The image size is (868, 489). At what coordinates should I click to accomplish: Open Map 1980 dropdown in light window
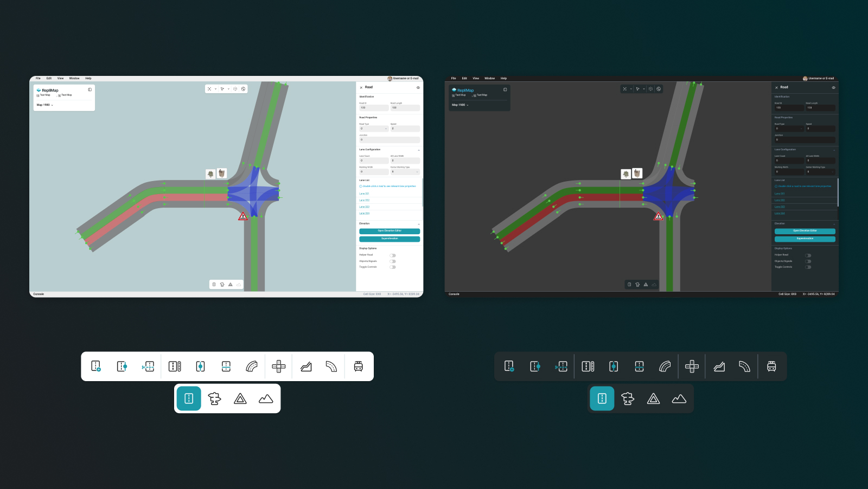(45, 105)
